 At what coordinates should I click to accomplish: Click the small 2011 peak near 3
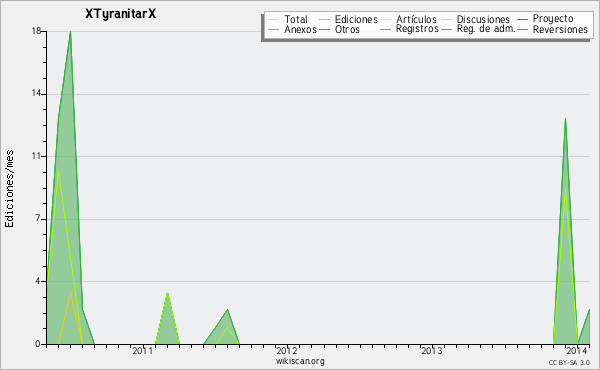click(167, 293)
